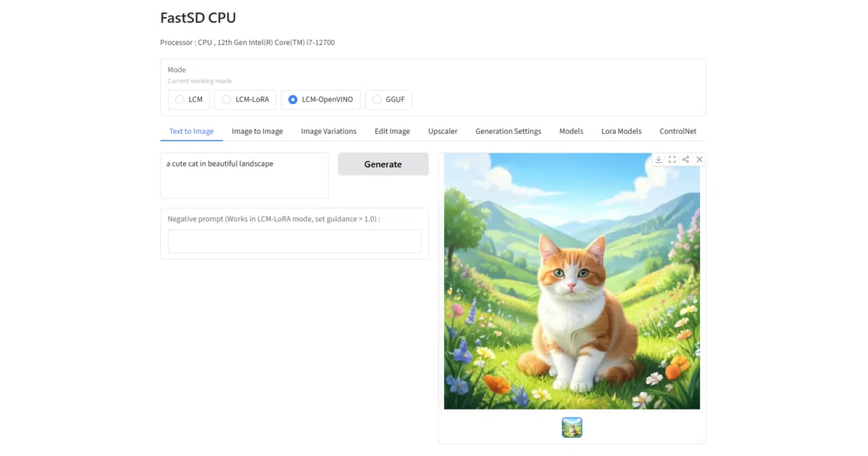Switch to the Text to Image tab
Image resolution: width=868 pixels, height=456 pixels.
pos(192,131)
